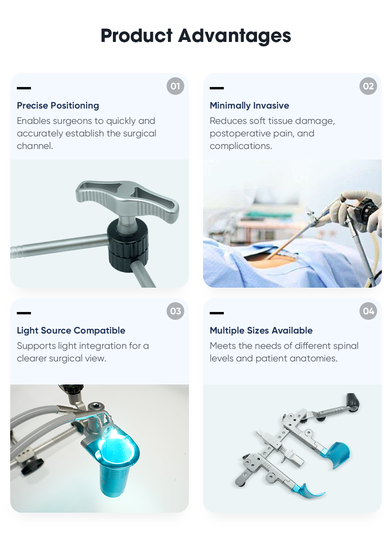
Task: Open the multiple retractor sizes photo
Action: pos(292,448)
